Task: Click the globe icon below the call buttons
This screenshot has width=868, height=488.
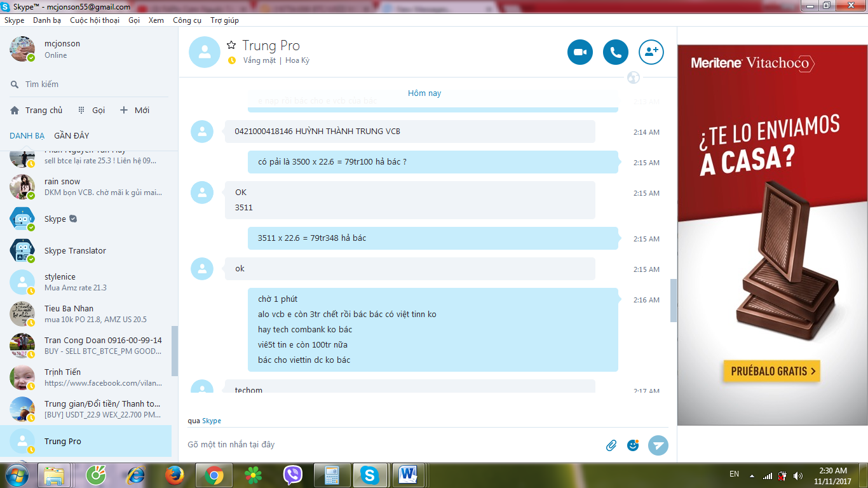Action: (633, 78)
